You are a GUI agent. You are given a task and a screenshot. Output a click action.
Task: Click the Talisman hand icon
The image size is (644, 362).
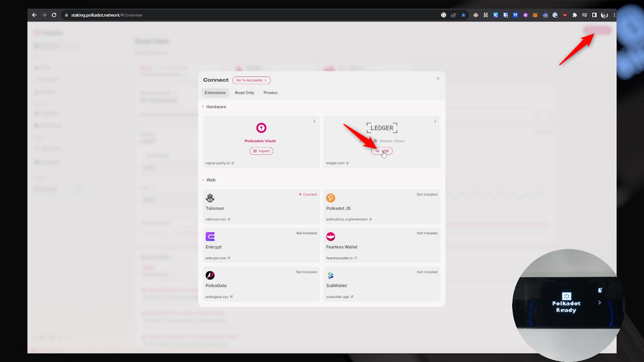coord(210,198)
